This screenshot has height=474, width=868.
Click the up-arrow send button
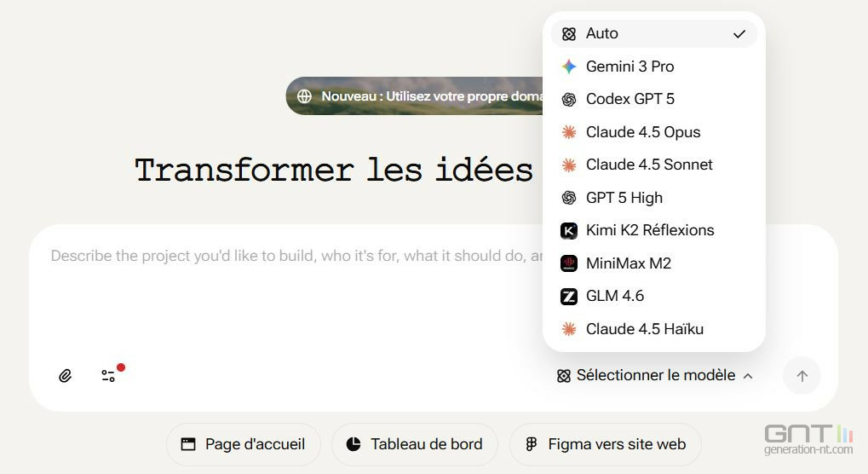pos(801,375)
